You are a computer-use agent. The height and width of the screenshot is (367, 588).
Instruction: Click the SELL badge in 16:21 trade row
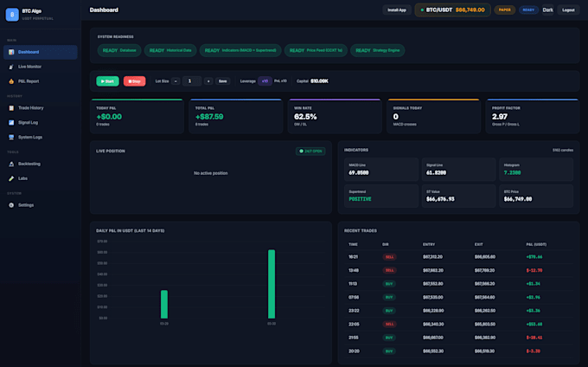[390, 257]
